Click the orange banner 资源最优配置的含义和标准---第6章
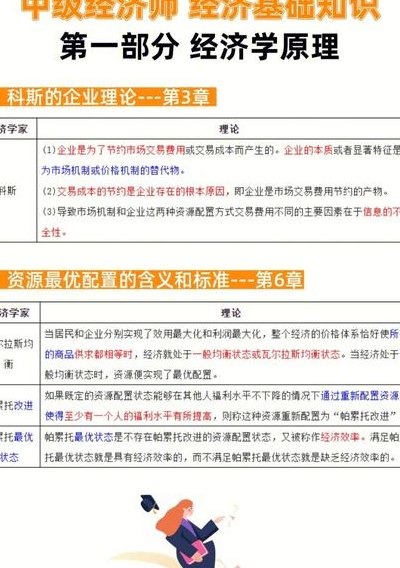The image size is (400, 568). [x=152, y=280]
